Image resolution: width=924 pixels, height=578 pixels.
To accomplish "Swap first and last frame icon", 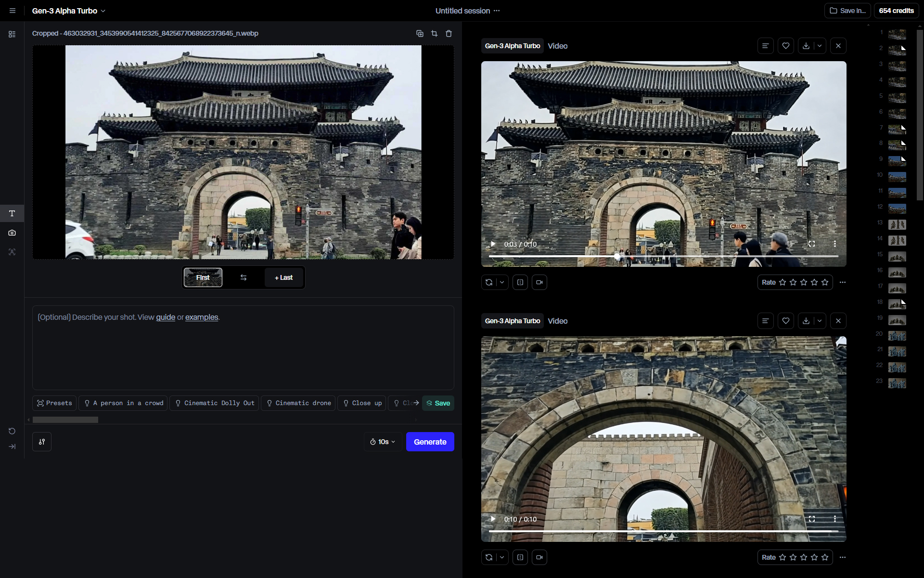I will click(244, 277).
